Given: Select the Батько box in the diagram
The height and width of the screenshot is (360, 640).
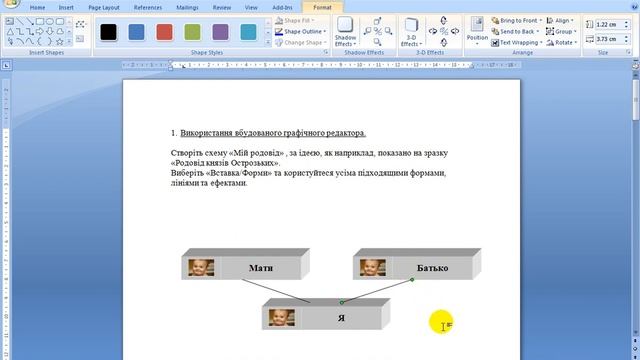Looking at the screenshot, I should point(417,264).
